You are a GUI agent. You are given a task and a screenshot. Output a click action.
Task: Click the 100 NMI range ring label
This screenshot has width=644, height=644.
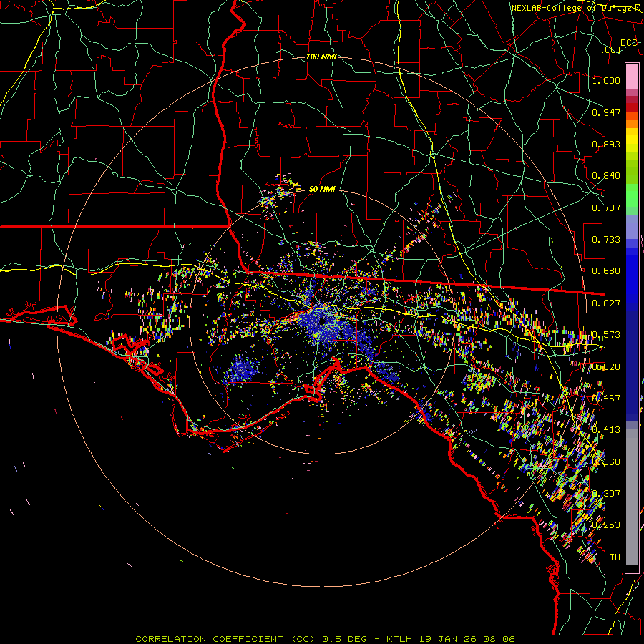(321, 57)
